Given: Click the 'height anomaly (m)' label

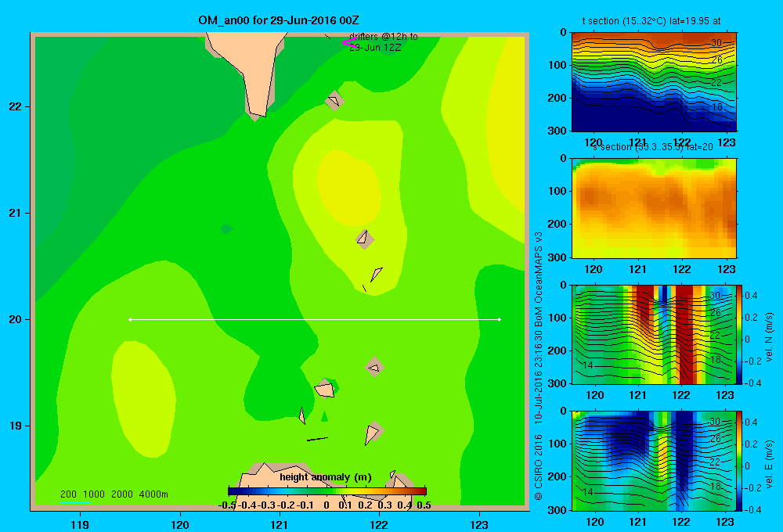Looking at the screenshot, I should (x=326, y=477).
